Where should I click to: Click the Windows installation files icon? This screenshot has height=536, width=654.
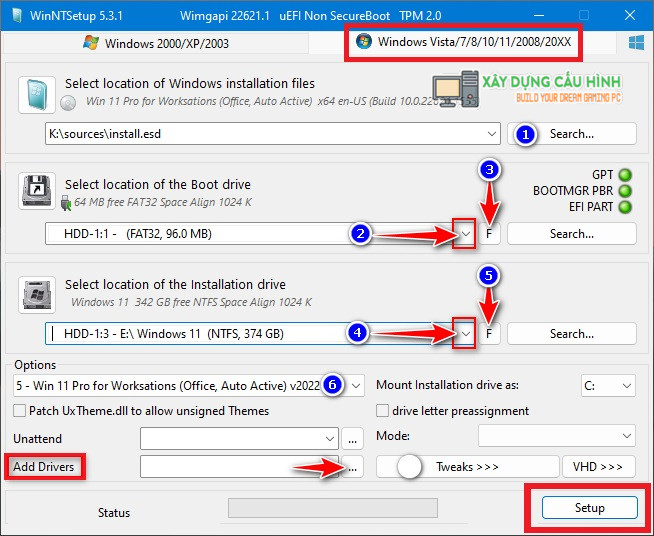tap(37, 95)
